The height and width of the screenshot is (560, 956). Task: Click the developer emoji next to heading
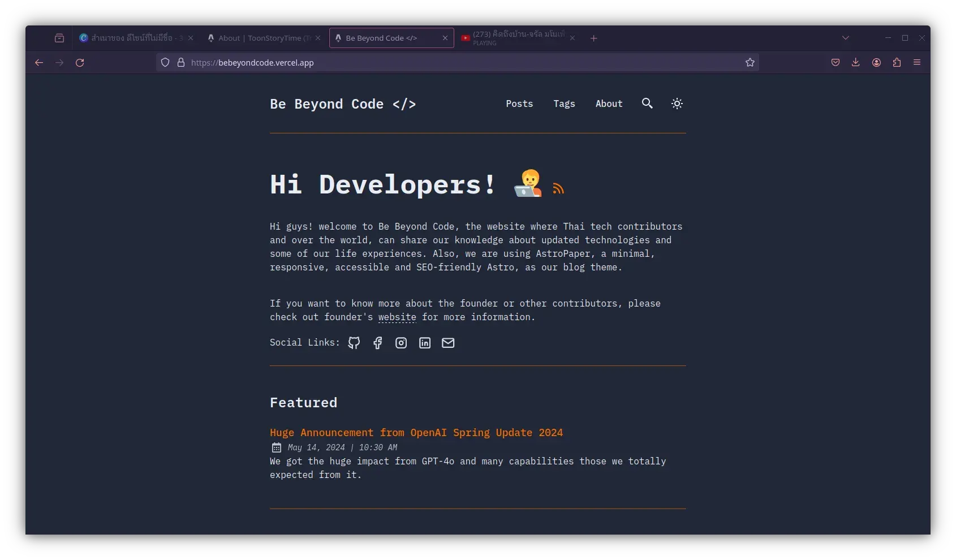click(528, 183)
